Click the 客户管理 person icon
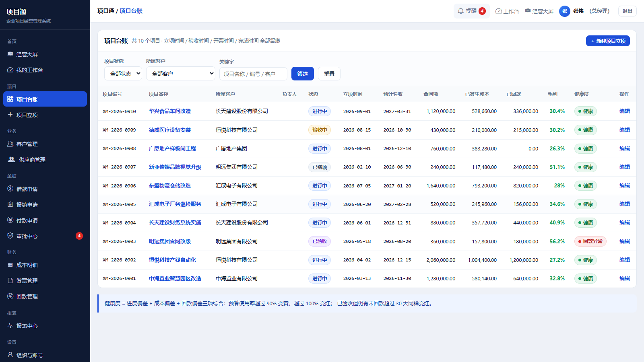The height and width of the screenshot is (362, 644). [10, 144]
